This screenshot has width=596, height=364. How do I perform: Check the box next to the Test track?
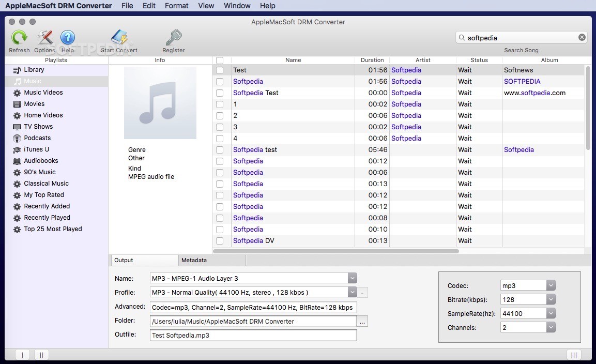pos(220,70)
